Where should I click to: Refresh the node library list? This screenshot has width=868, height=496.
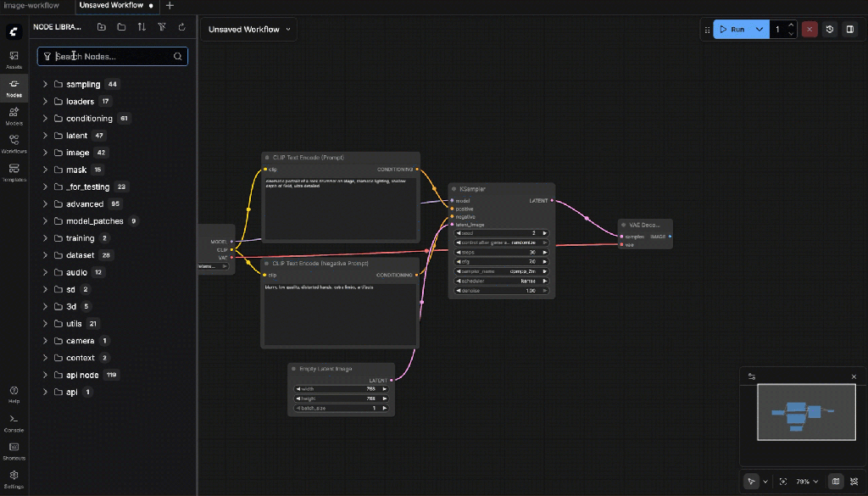point(181,27)
